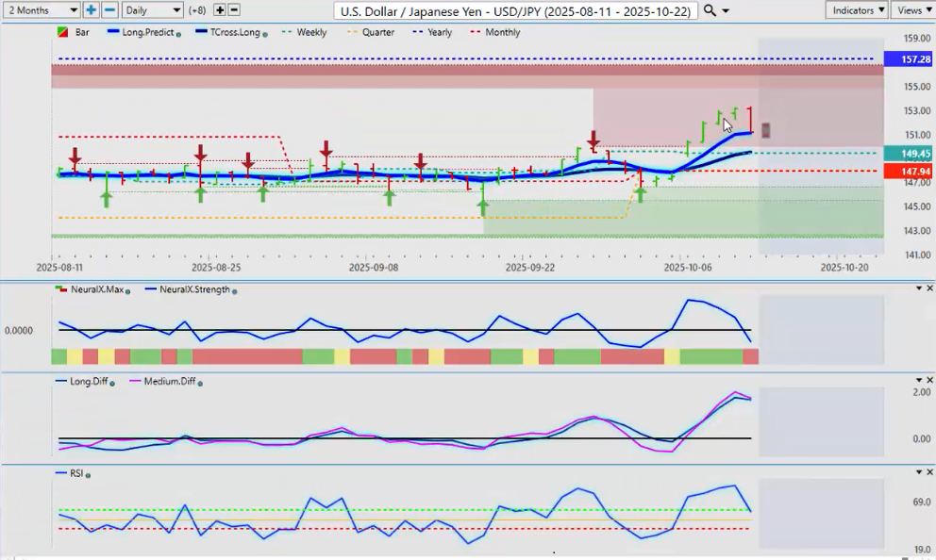Click the magnifier symbol search icon
Viewport: 936px width, 560px height.
tap(710, 10)
